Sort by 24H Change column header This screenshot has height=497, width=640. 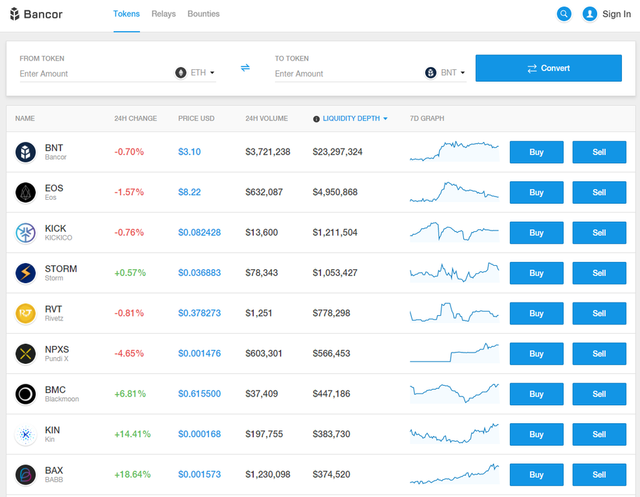point(136,118)
